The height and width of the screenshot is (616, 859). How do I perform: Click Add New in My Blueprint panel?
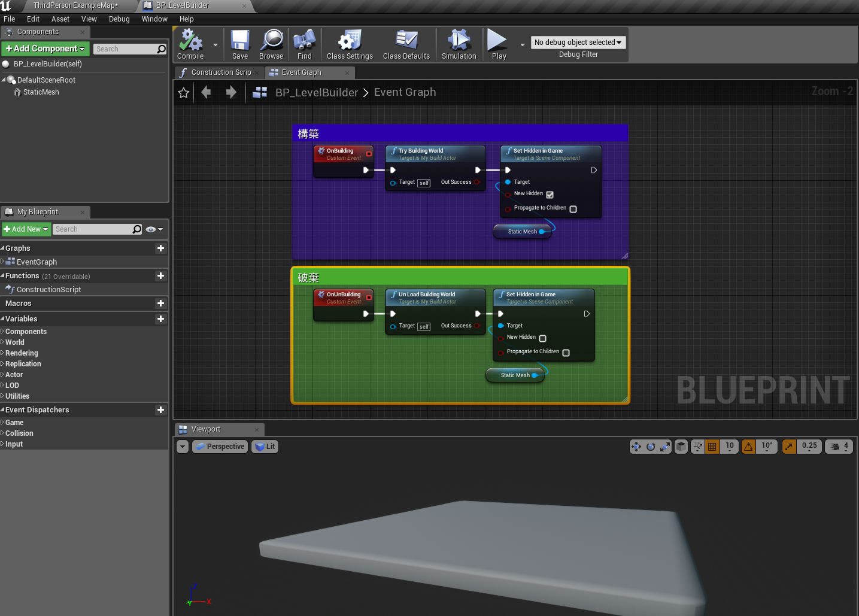pos(26,229)
